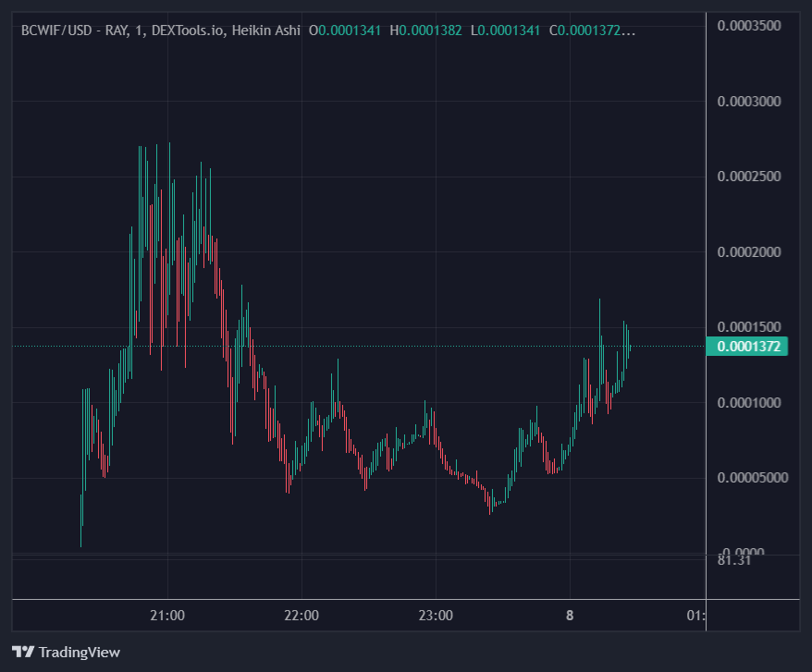Click the 0.0003500 price axis label
Screen dimensions: 812x672
click(x=749, y=26)
